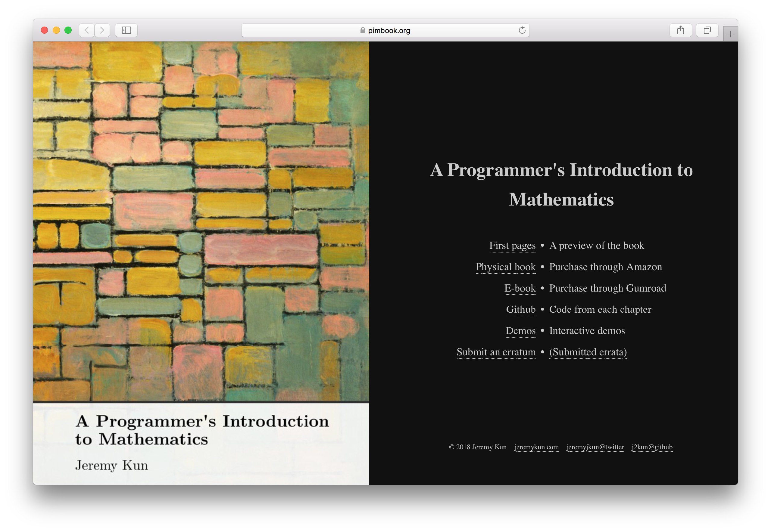Screen dimensions: 771x532
Task: Open the First pages link
Action: coord(512,246)
